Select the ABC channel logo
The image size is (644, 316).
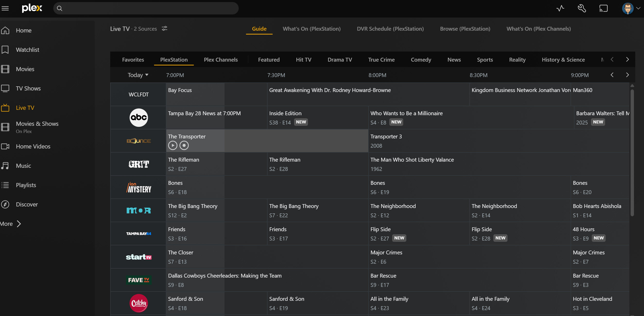139,118
